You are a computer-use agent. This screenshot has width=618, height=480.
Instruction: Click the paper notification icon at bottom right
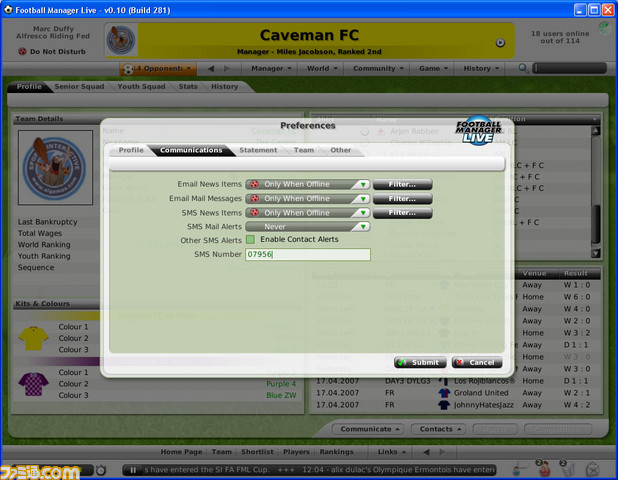click(568, 468)
